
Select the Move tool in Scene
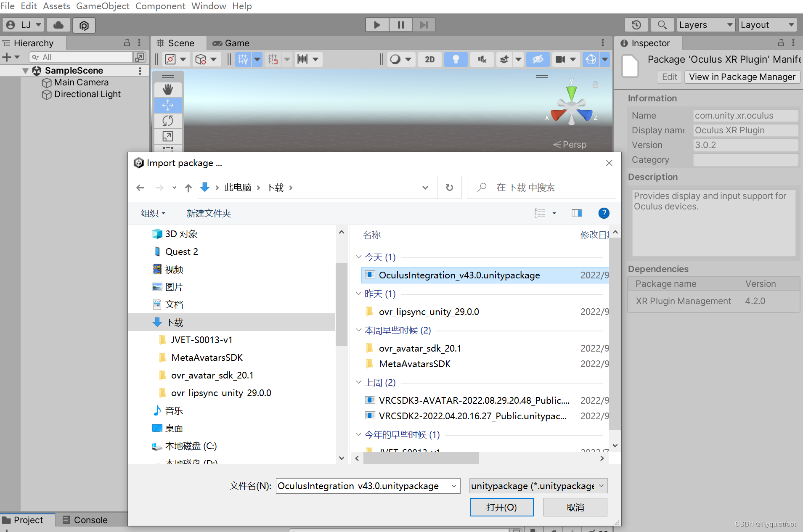coord(168,105)
